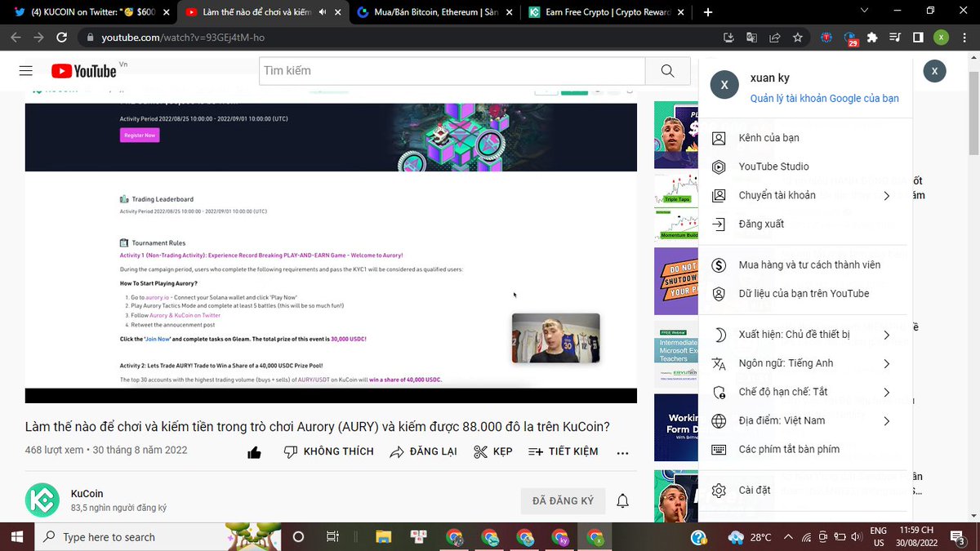The height and width of the screenshot is (551, 980).
Task: Go back to previous page
Action: tap(16, 38)
